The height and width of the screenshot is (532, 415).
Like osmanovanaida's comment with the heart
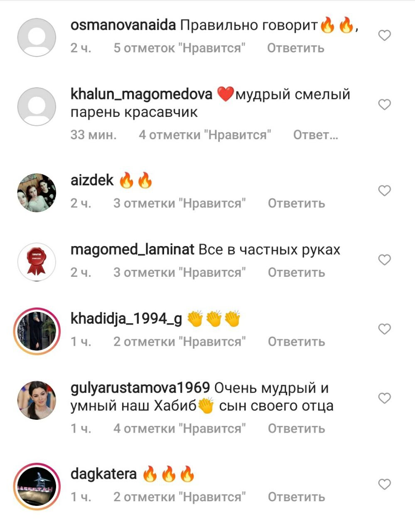tap(385, 35)
